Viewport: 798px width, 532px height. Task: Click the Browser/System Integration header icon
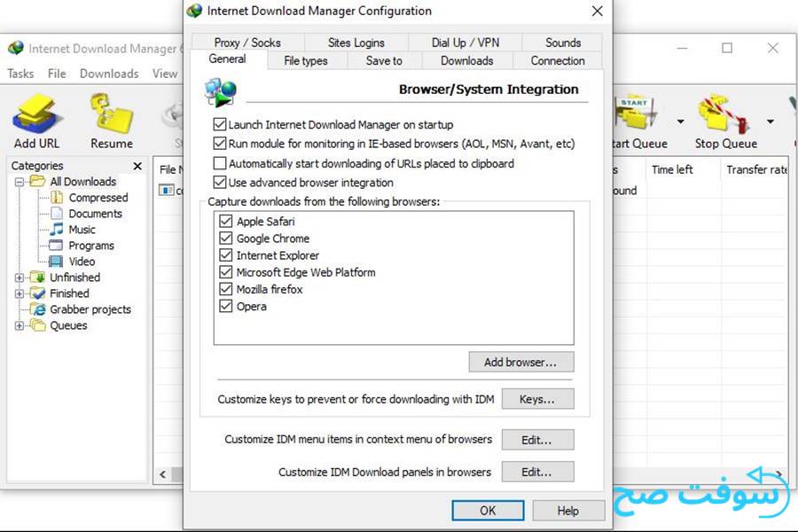221,92
